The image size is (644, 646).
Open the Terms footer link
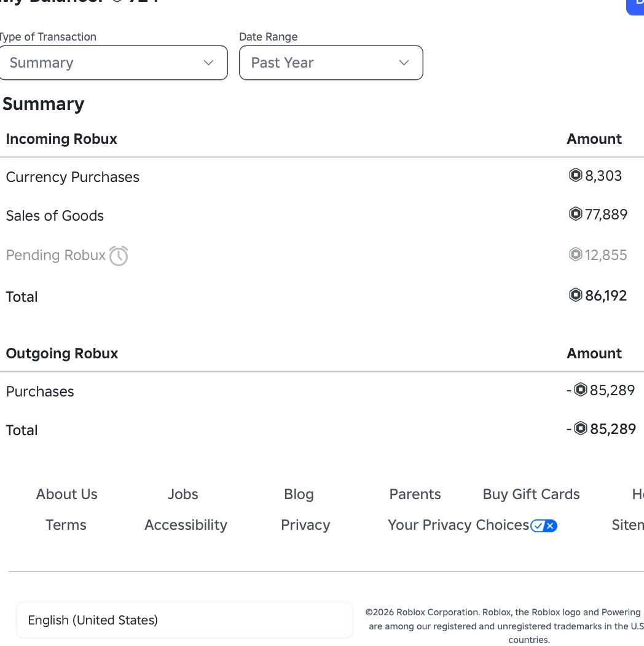tap(66, 525)
